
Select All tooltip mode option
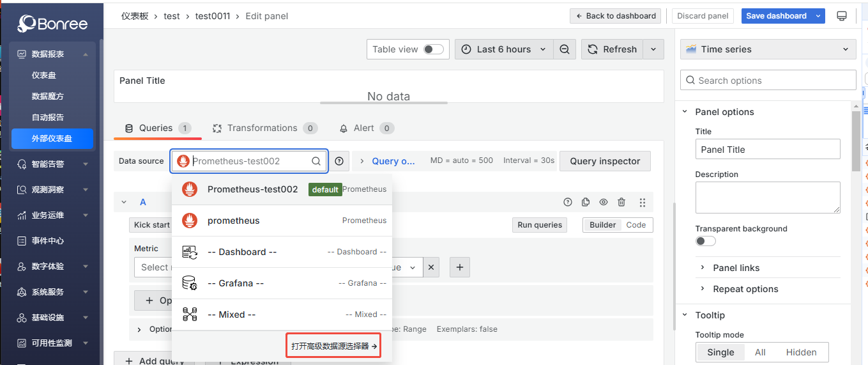(760, 352)
